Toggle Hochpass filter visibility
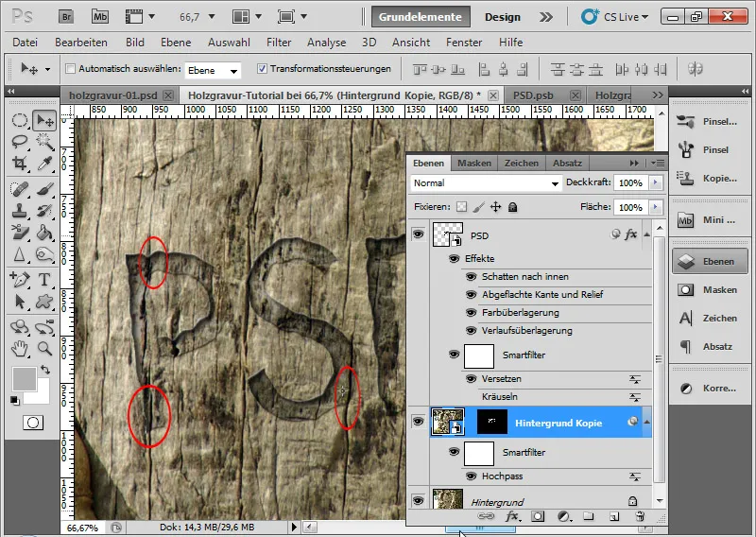The height and width of the screenshot is (537, 756). [471, 476]
